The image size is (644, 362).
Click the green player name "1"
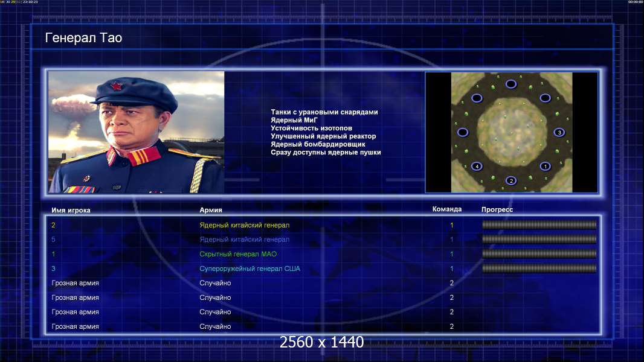tap(53, 254)
